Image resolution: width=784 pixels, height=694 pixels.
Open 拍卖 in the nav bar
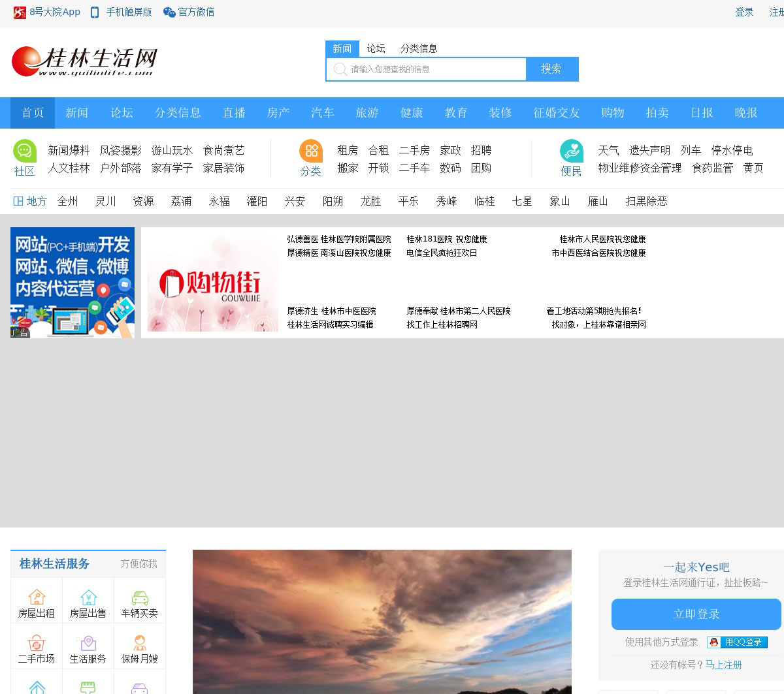657,113
